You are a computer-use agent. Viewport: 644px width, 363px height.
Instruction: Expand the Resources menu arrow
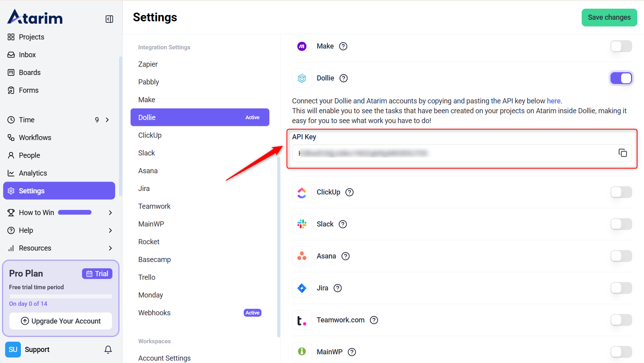tap(110, 248)
